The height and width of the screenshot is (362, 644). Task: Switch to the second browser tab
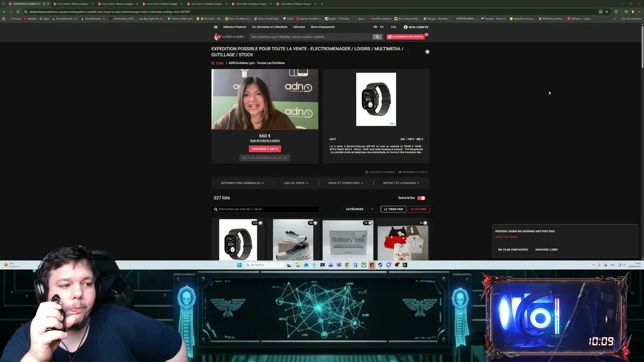pyautogui.click(x=73, y=4)
